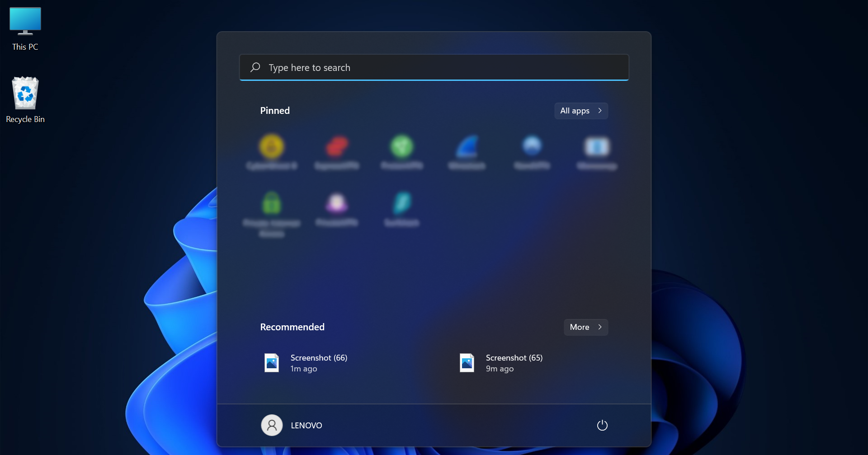868x455 pixels.
Task: Click inside the search field
Action: pos(434,67)
